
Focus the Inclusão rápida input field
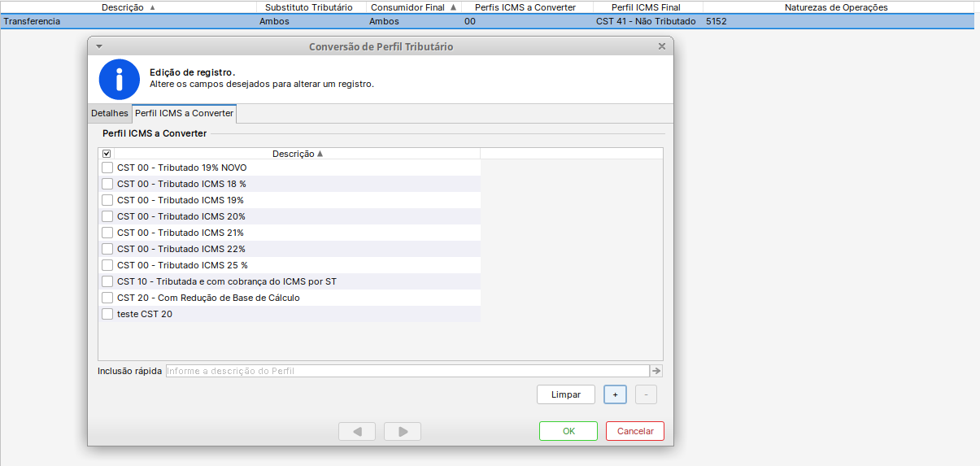click(x=407, y=371)
